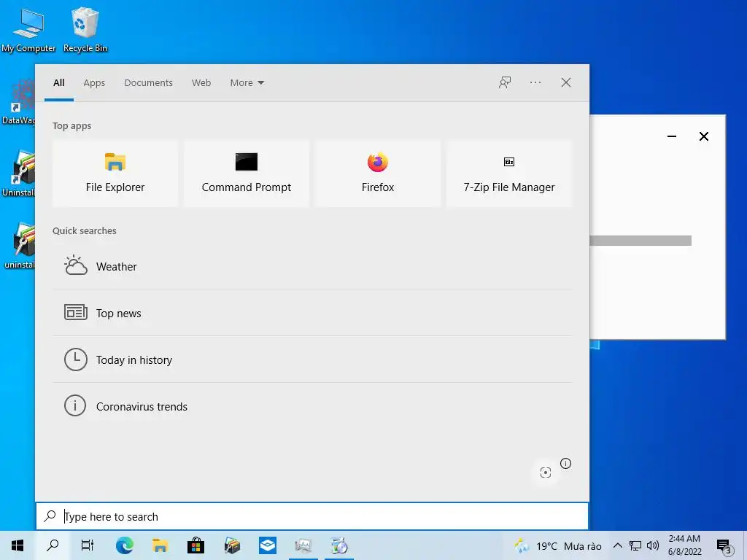Close the background white window

click(704, 136)
